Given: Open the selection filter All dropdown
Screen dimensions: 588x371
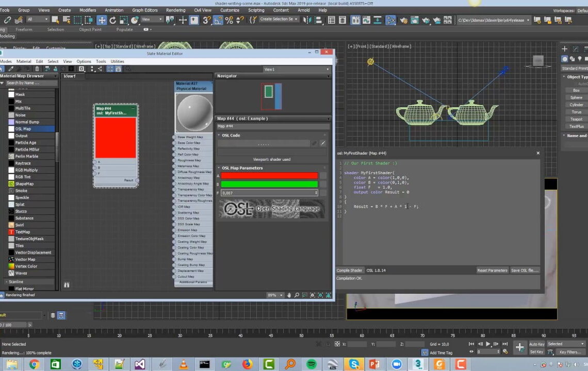Looking at the screenshot, I should click(x=38, y=20).
